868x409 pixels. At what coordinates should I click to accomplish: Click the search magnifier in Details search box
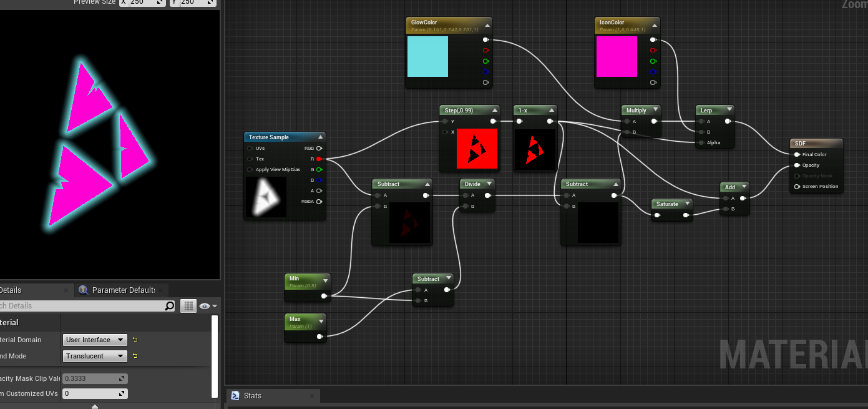pos(170,306)
